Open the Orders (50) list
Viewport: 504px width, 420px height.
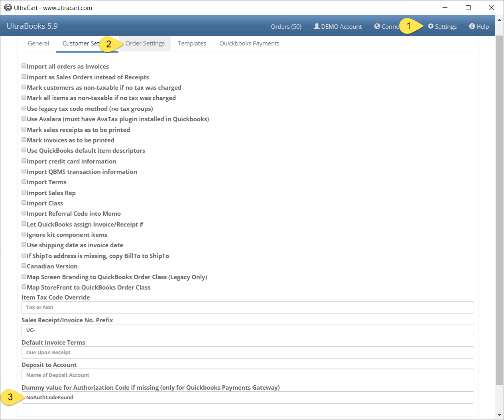[x=286, y=26]
